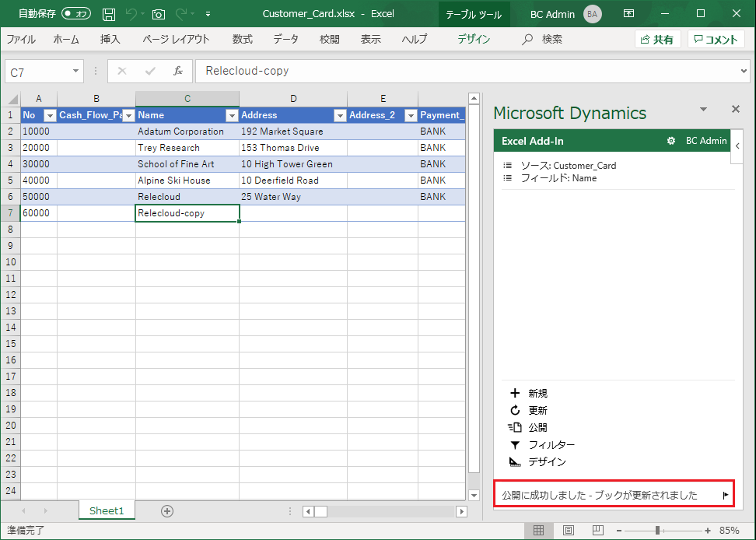The height and width of the screenshot is (540, 756).
Task: Open Customize Quick Access Toolbar dropdown
Action: tap(208, 14)
